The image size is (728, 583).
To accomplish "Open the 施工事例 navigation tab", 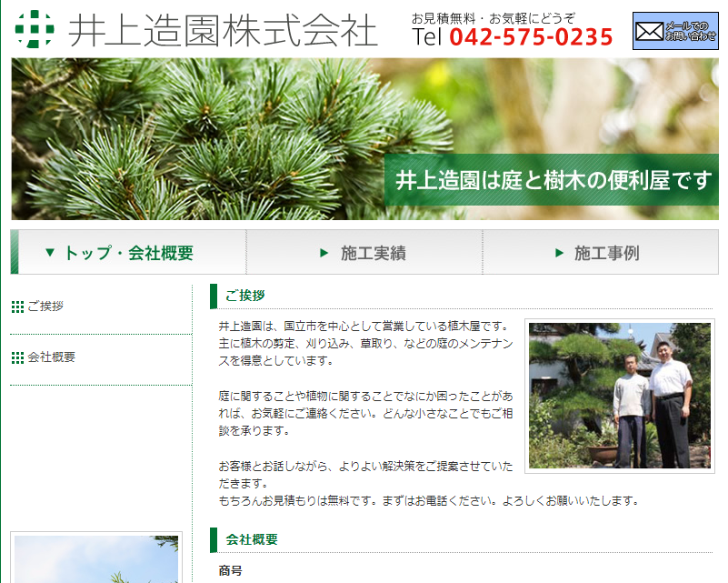I will (601, 252).
